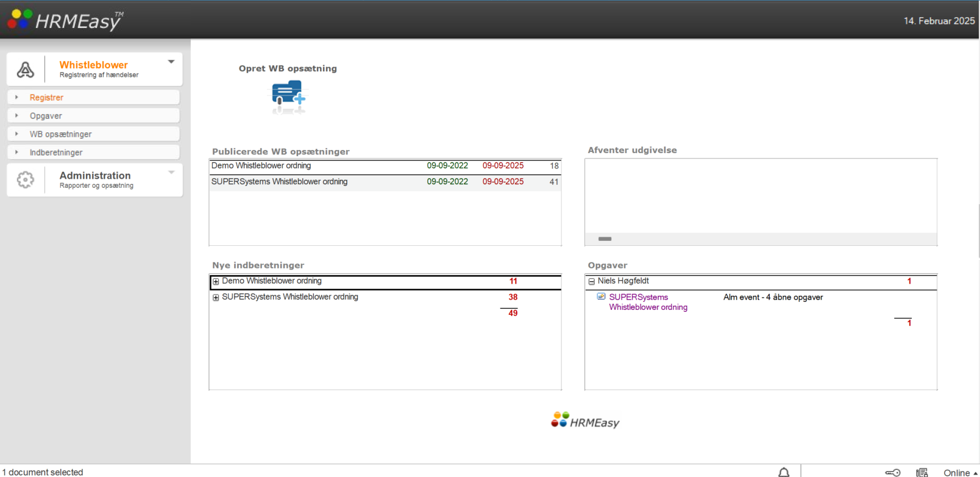
Task: Click the Afventer udgivelse heading
Action: [632, 150]
